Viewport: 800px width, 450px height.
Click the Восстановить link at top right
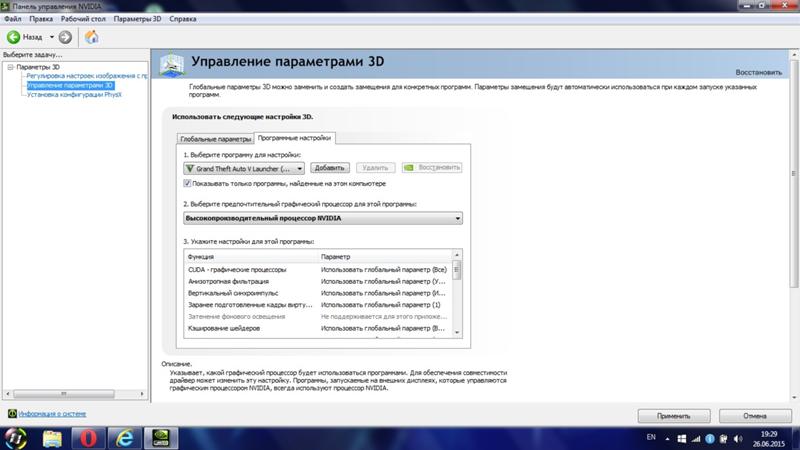(x=758, y=72)
